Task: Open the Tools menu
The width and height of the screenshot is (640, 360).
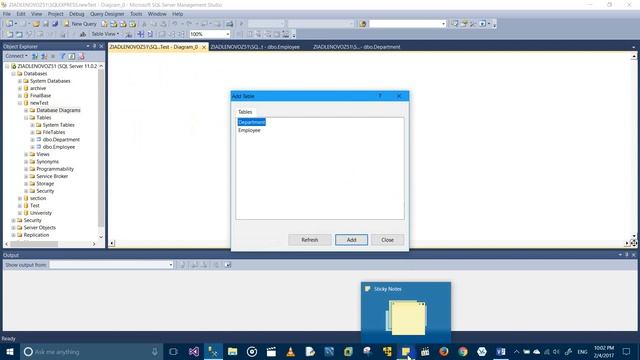Action: tap(136, 14)
